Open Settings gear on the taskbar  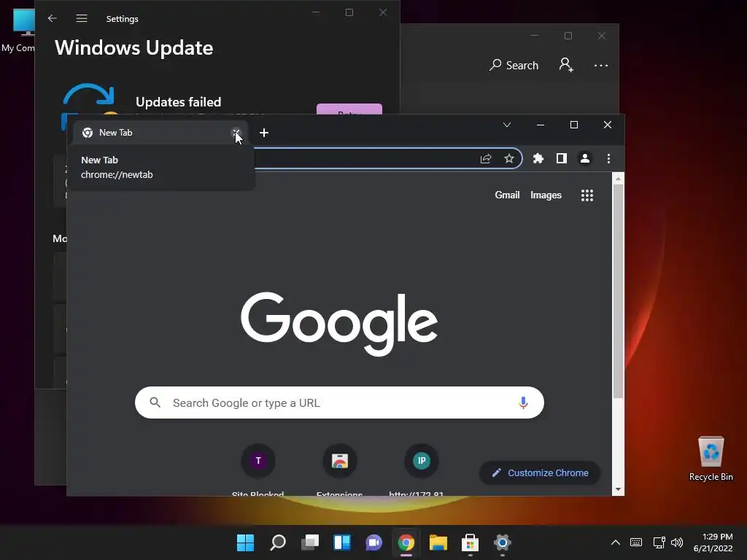502,542
